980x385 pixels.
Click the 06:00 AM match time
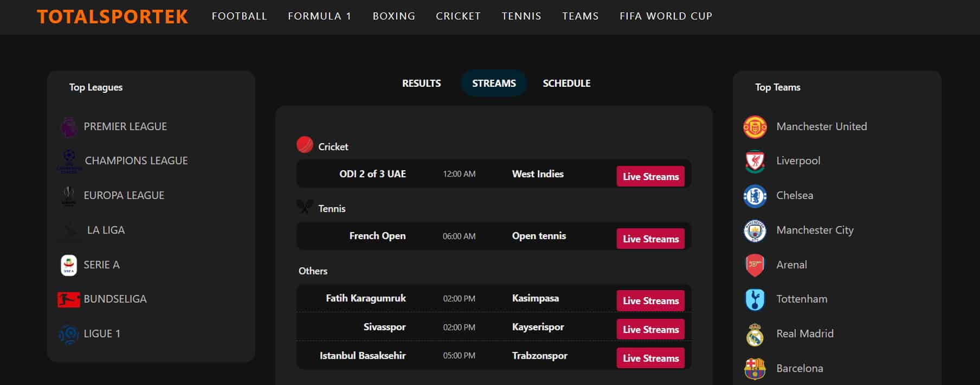[x=459, y=236]
